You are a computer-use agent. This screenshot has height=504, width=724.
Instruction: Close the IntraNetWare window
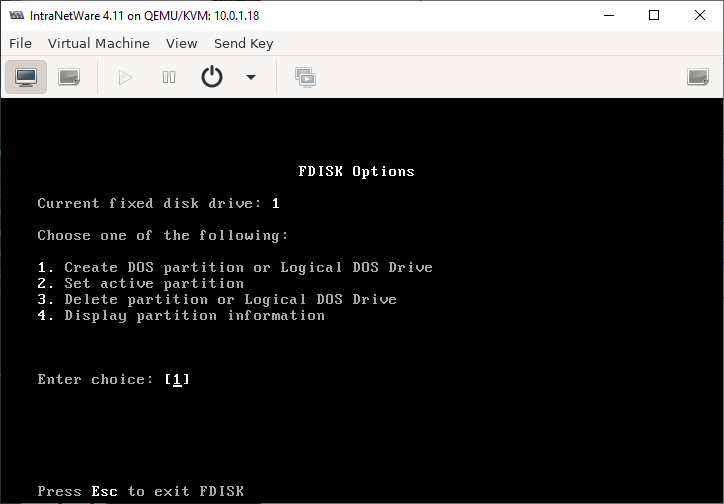[x=700, y=15]
